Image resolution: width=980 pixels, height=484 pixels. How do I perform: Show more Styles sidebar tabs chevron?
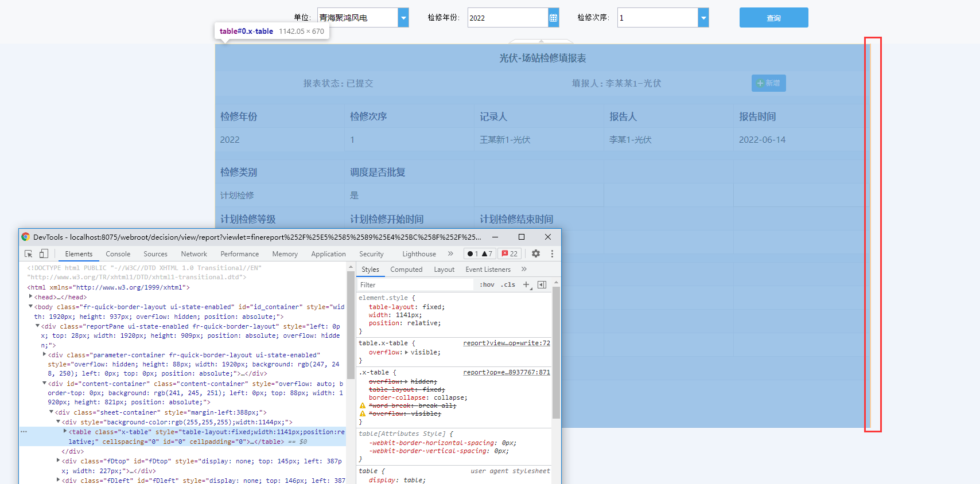tap(524, 269)
